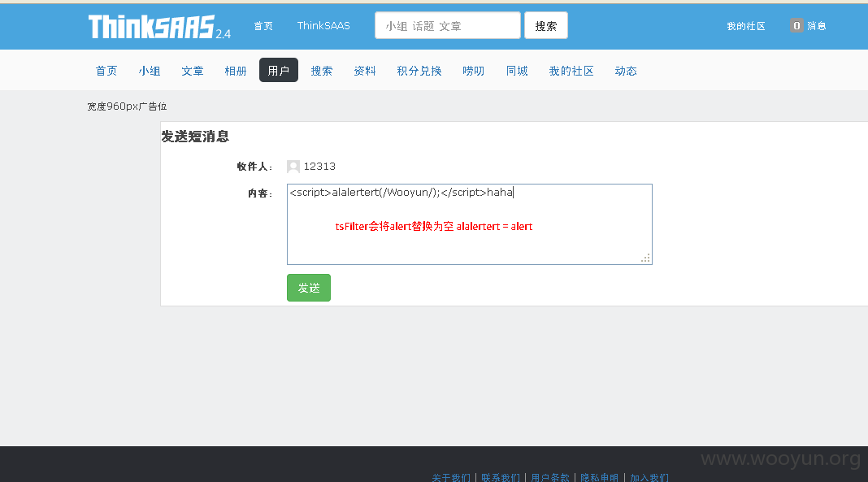
Task: Click recipient name 12313
Action: tap(319, 167)
